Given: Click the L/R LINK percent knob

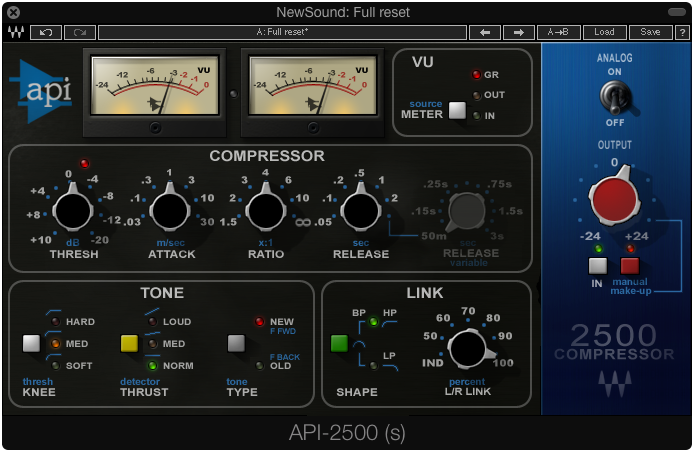Looking at the screenshot, I should click(x=469, y=349).
